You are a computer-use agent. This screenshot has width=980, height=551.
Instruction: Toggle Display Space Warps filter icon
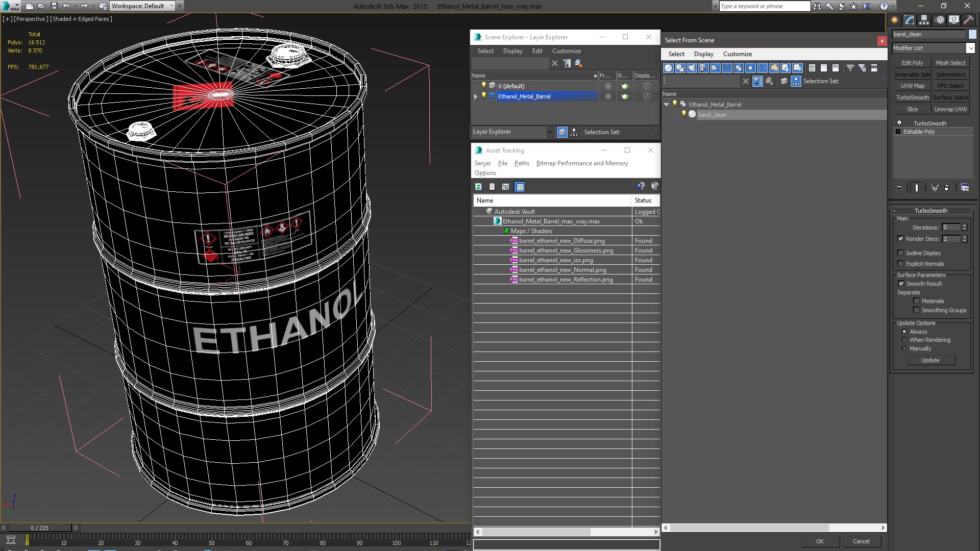(727, 68)
